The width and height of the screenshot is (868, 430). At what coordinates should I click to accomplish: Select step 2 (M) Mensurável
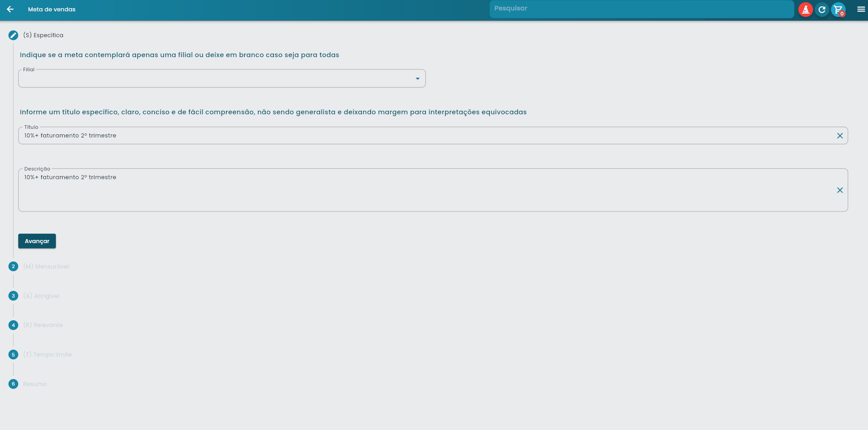pyautogui.click(x=46, y=266)
